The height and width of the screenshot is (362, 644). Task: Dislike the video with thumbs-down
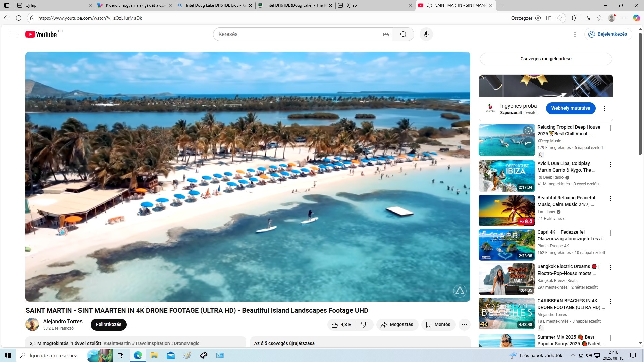point(364,324)
